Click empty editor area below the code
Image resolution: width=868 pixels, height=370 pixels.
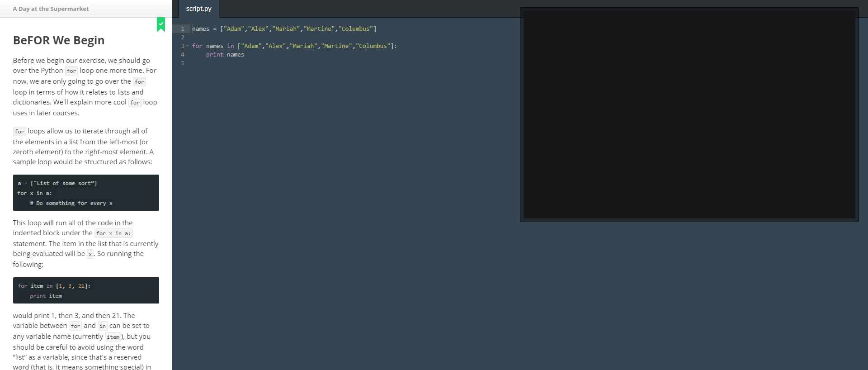[344, 204]
